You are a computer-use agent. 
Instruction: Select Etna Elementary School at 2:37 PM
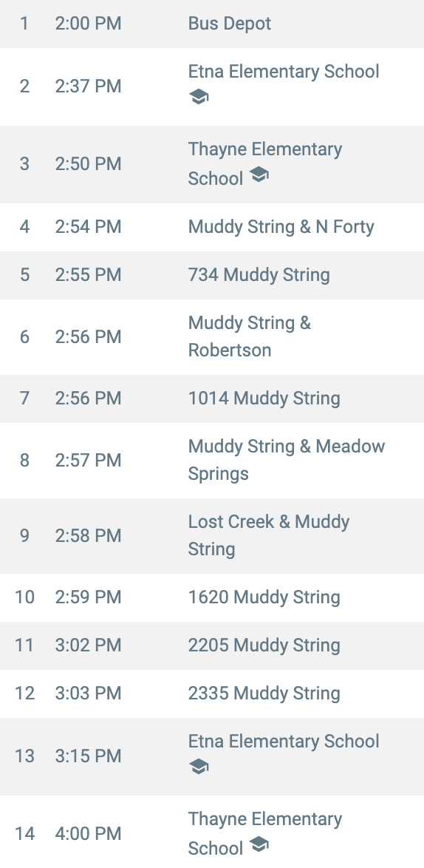coord(212,87)
